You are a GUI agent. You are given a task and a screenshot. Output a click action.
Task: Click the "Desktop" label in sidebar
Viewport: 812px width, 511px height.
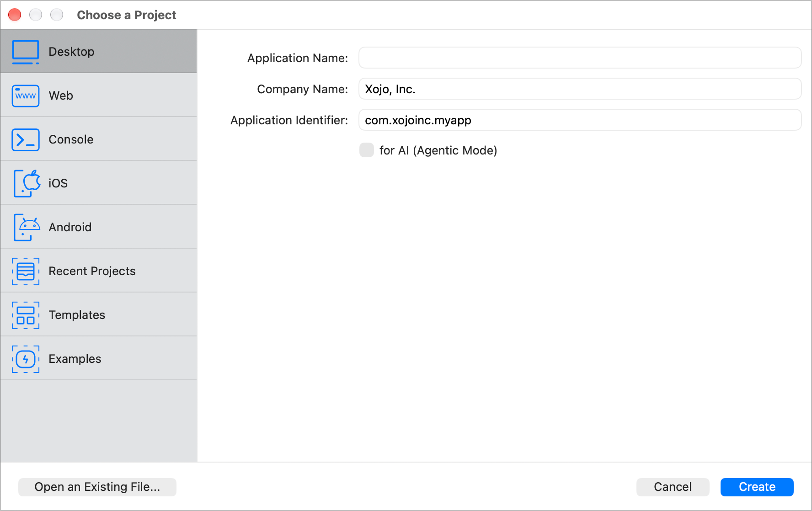71,52
